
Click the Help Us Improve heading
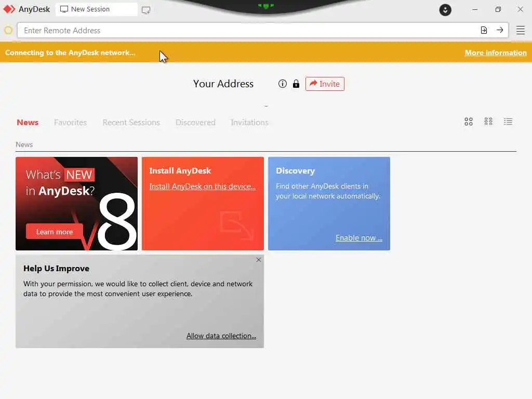[56, 269]
